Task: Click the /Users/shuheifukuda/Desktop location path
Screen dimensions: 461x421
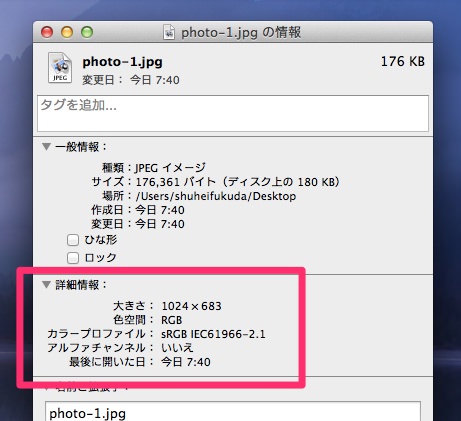Action: coord(216,196)
